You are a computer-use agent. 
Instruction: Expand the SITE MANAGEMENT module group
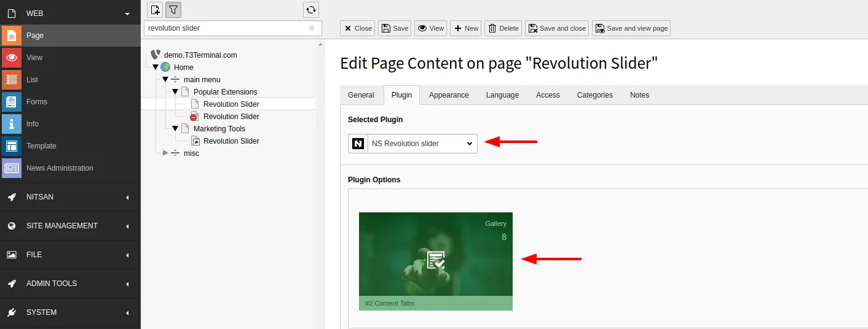127,226
